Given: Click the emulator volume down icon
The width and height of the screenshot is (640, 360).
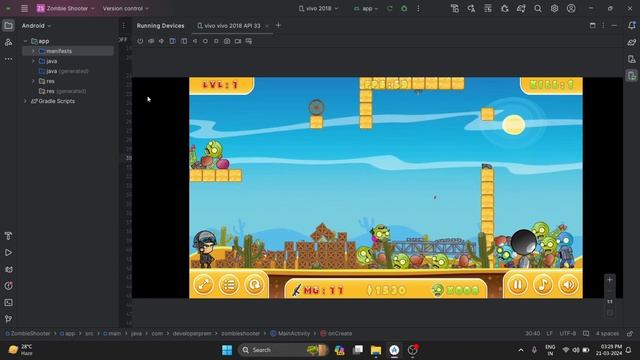Looking at the screenshot, I should point(162,41).
